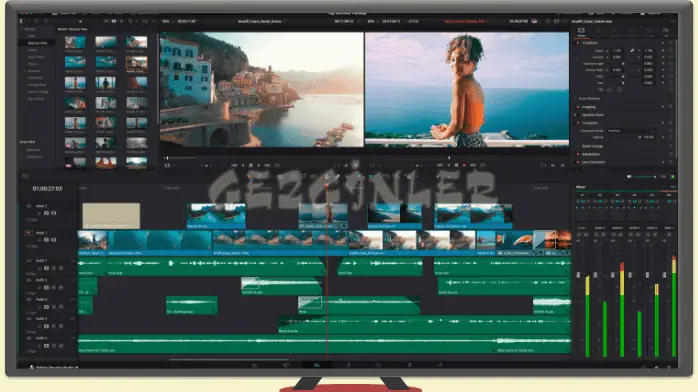Viewport: 698px width, 392px height.
Task: Go to next clip in timeline viewer
Action: 473,165
